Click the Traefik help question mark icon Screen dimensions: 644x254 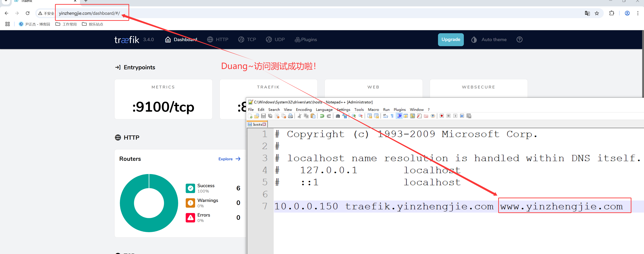[x=519, y=40]
